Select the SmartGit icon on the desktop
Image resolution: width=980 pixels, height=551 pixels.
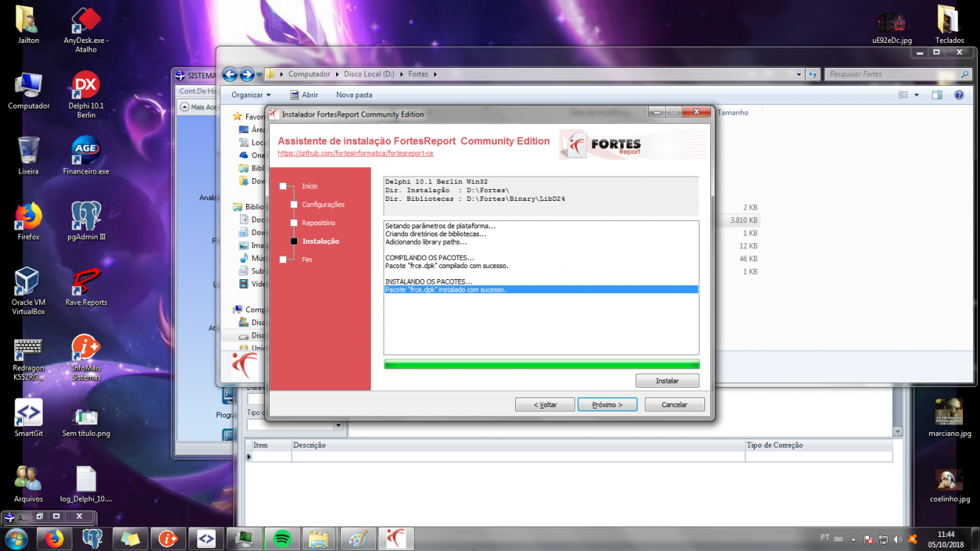coord(29,418)
